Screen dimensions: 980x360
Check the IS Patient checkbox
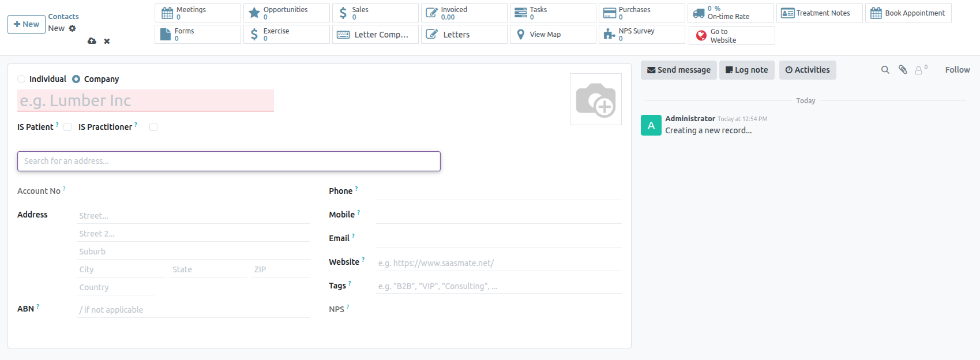pyautogui.click(x=67, y=127)
